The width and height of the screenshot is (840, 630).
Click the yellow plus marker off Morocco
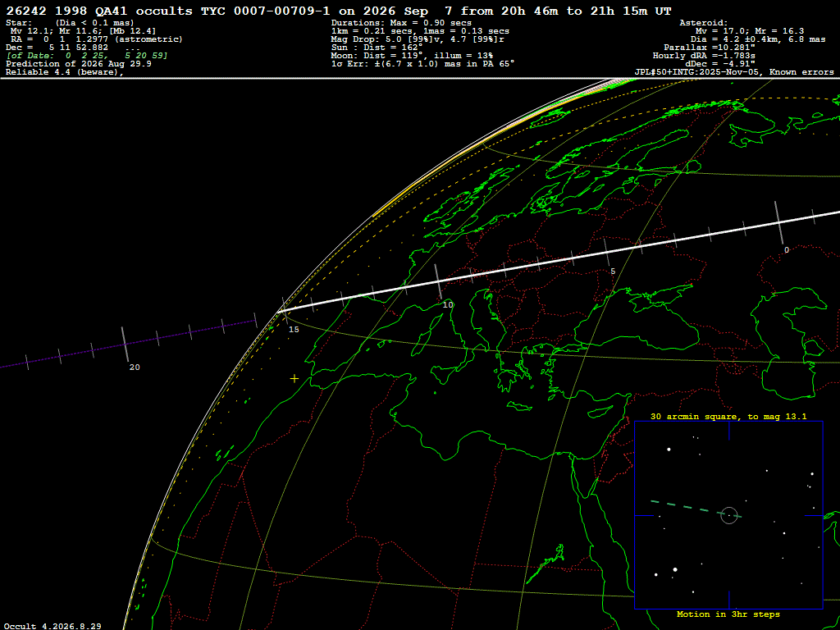294,379
